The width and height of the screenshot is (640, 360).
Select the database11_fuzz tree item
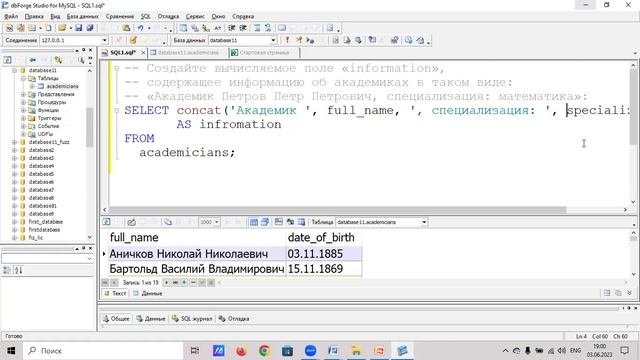pos(49,142)
